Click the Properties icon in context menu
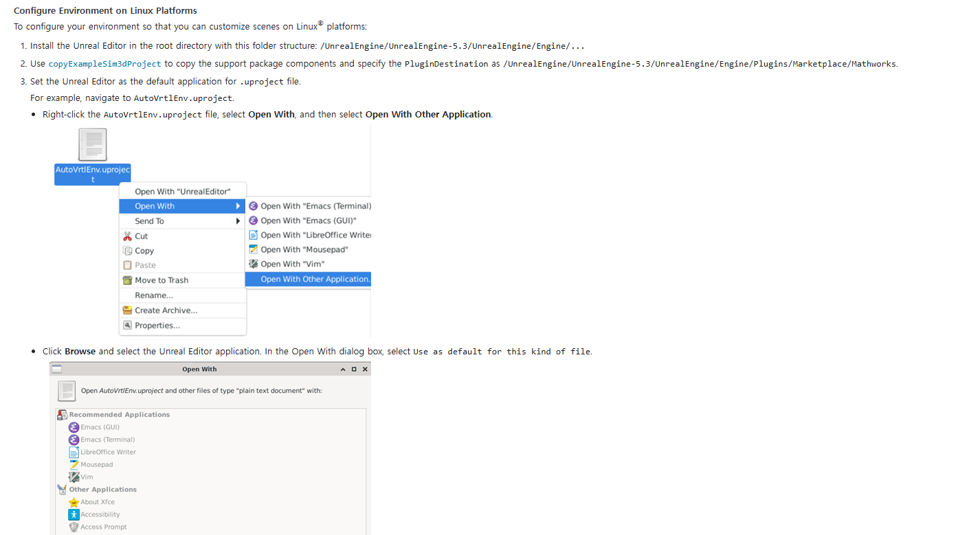The width and height of the screenshot is (980, 535). tap(127, 326)
